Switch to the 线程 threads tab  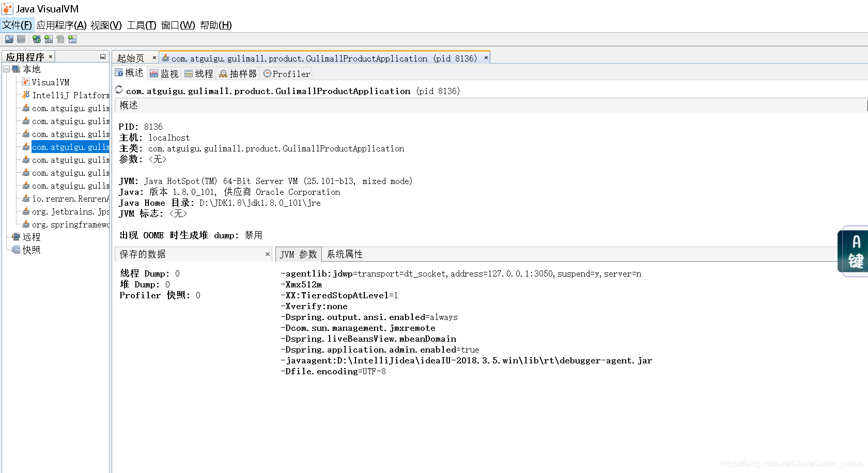click(199, 74)
